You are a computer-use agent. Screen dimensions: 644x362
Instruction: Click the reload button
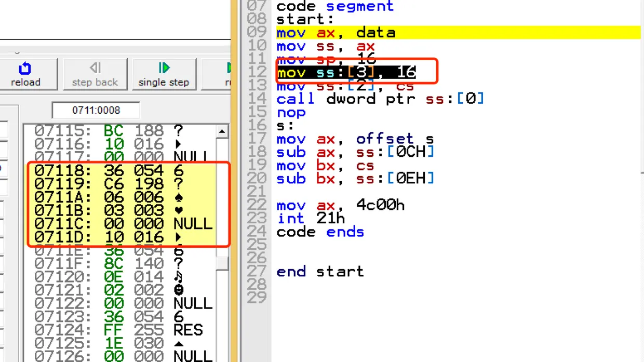pos(25,74)
